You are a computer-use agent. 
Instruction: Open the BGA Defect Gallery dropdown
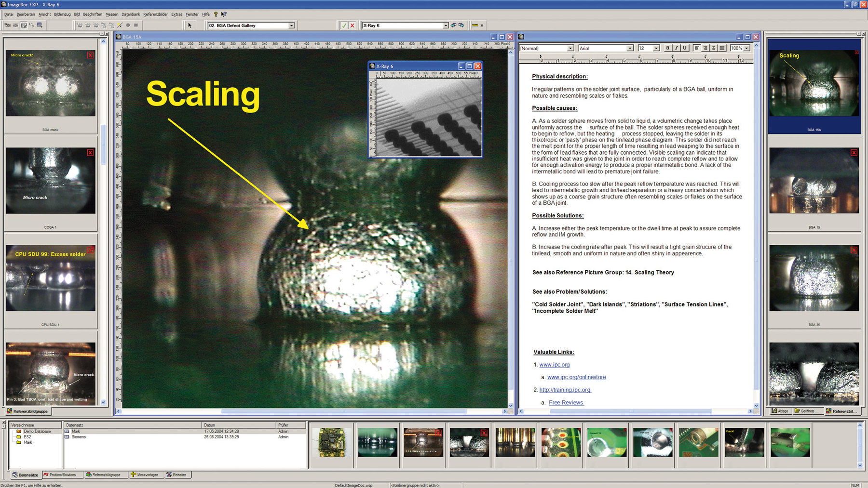tap(291, 26)
